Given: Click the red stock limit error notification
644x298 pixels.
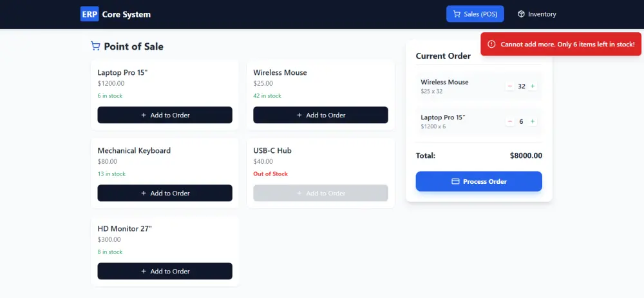Looking at the screenshot, I should pyautogui.click(x=561, y=44).
